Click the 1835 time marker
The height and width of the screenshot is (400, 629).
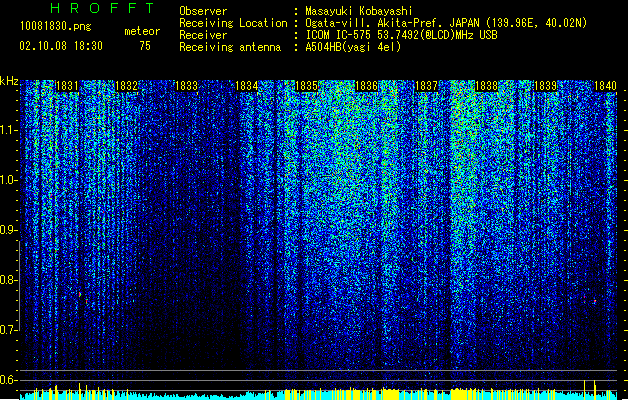(x=306, y=86)
